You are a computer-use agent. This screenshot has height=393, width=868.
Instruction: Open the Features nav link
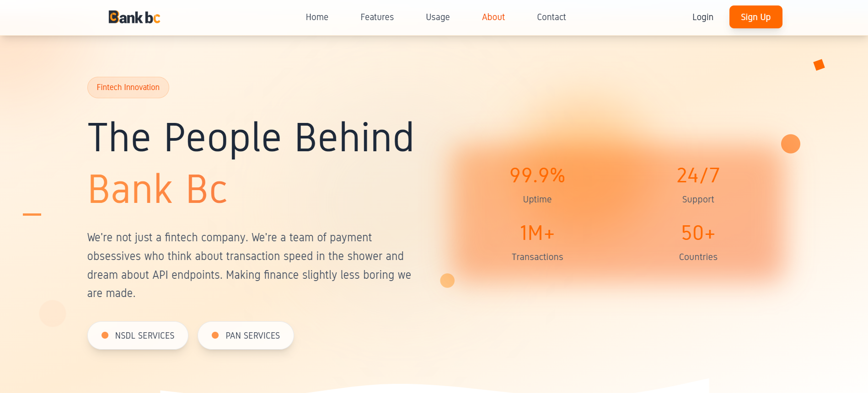[377, 17]
